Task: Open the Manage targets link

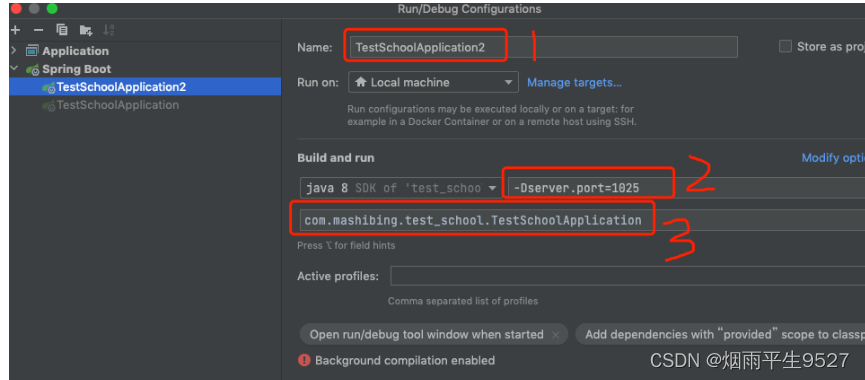Action: click(574, 82)
